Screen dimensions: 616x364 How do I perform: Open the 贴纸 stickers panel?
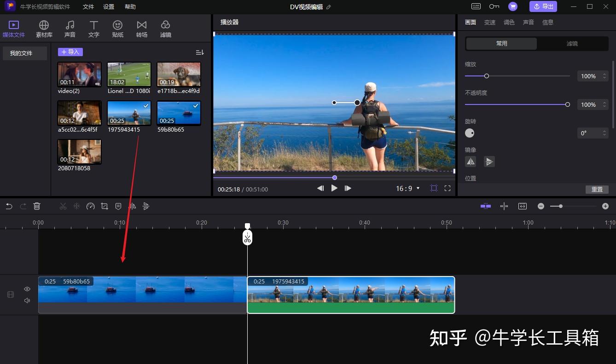[x=118, y=29]
